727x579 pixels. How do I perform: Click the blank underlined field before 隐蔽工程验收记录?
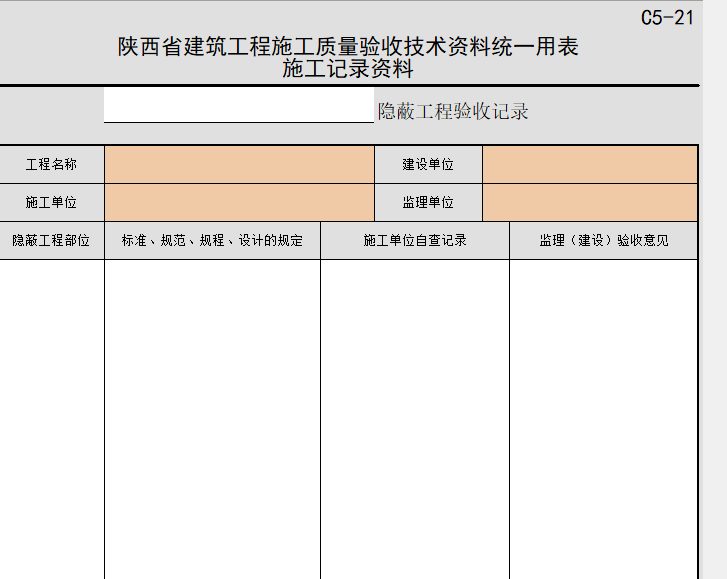point(238,107)
